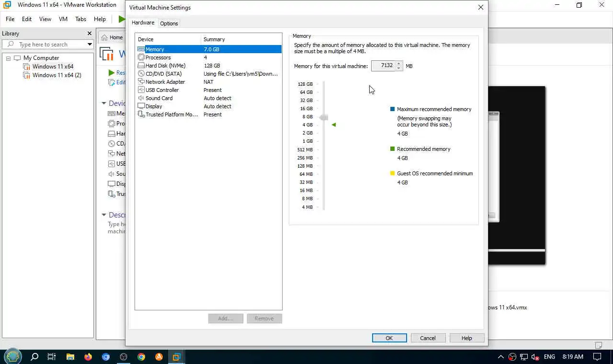Select the Trusted Platform Module icon
This screenshot has width=613, height=364.
click(x=141, y=114)
